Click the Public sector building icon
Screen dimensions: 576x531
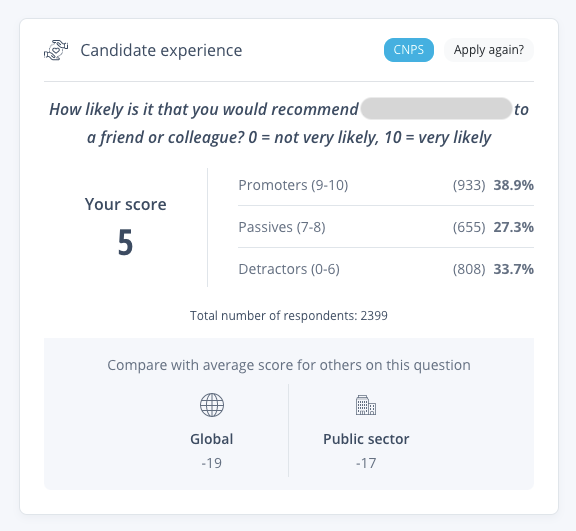click(x=366, y=405)
